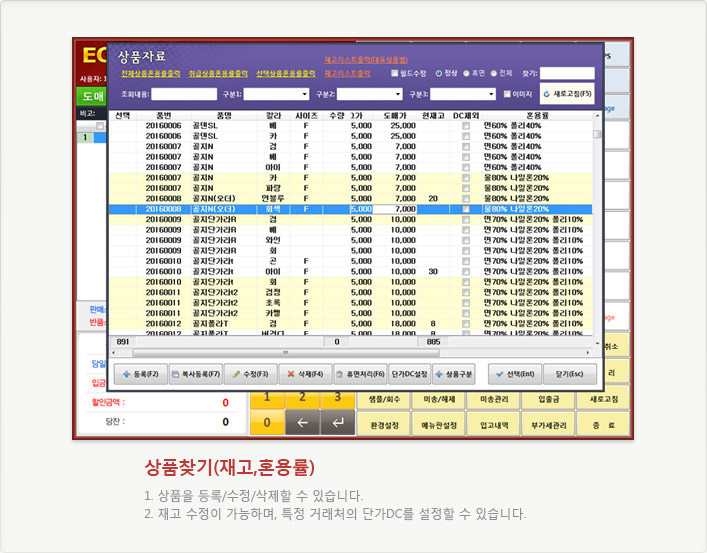
Task: Tick DC제외 for 골지폴라T 검 row
Action: click(x=466, y=324)
